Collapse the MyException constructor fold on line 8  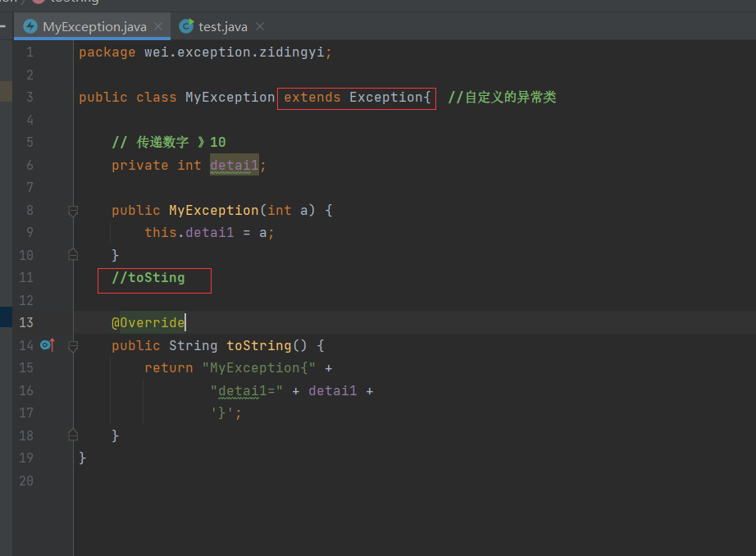[73, 211]
